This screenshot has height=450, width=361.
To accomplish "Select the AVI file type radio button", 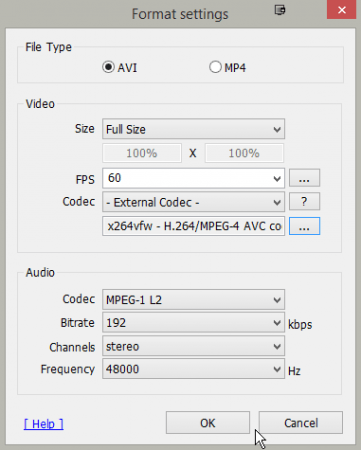I will [108, 67].
